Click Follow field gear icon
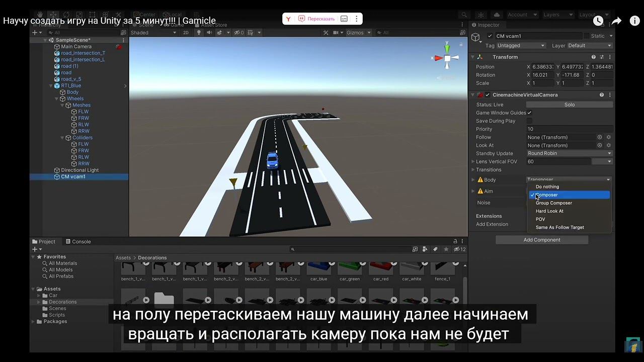The height and width of the screenshot is (362, 644). [609, 137]
